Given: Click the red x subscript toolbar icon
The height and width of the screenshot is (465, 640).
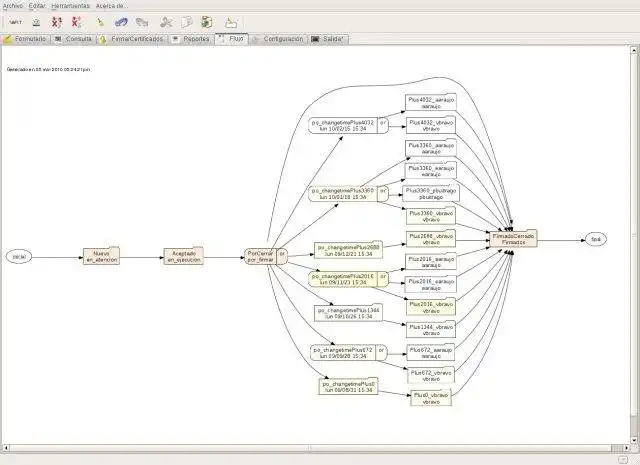Looking at the screenshot, I should (77, 22).
